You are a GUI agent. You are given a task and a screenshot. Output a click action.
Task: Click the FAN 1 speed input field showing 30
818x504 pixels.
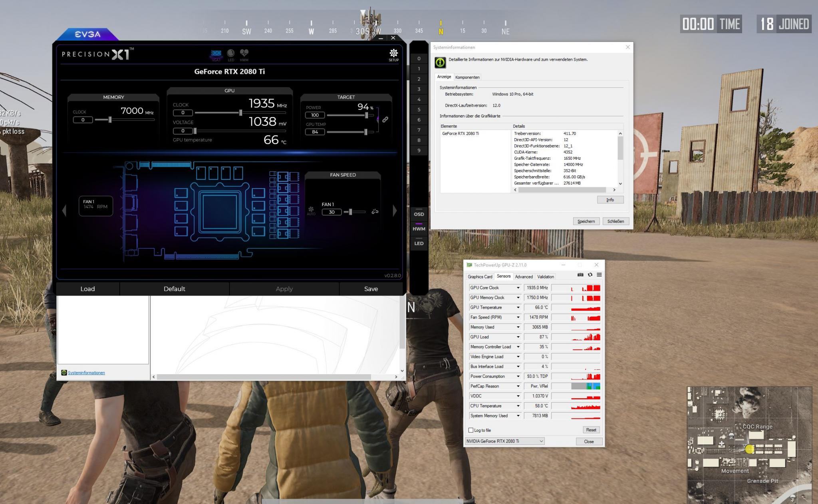[332, 212]
